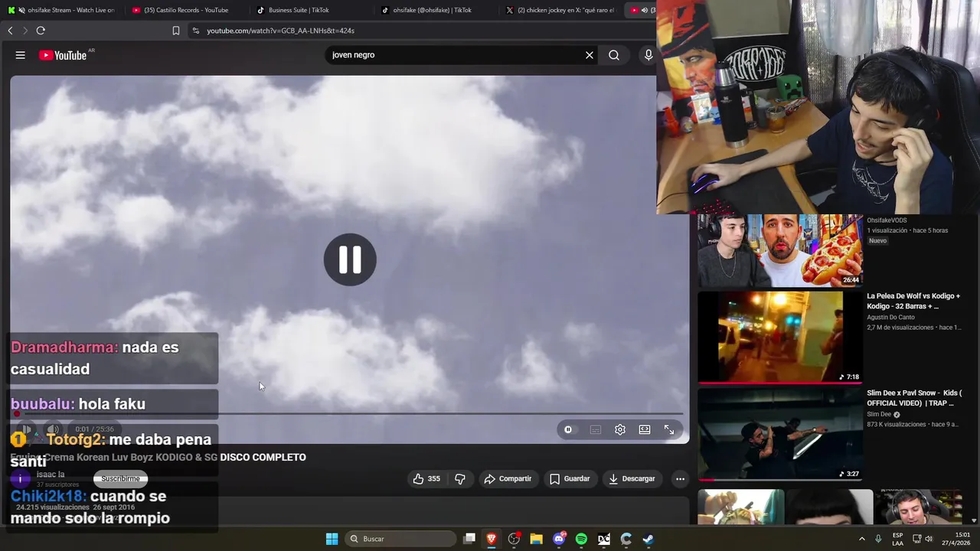The height and width of the screenshot is (551, 980).
Task: Open the black-and-white DC app icon
Action: pos(603,539)
